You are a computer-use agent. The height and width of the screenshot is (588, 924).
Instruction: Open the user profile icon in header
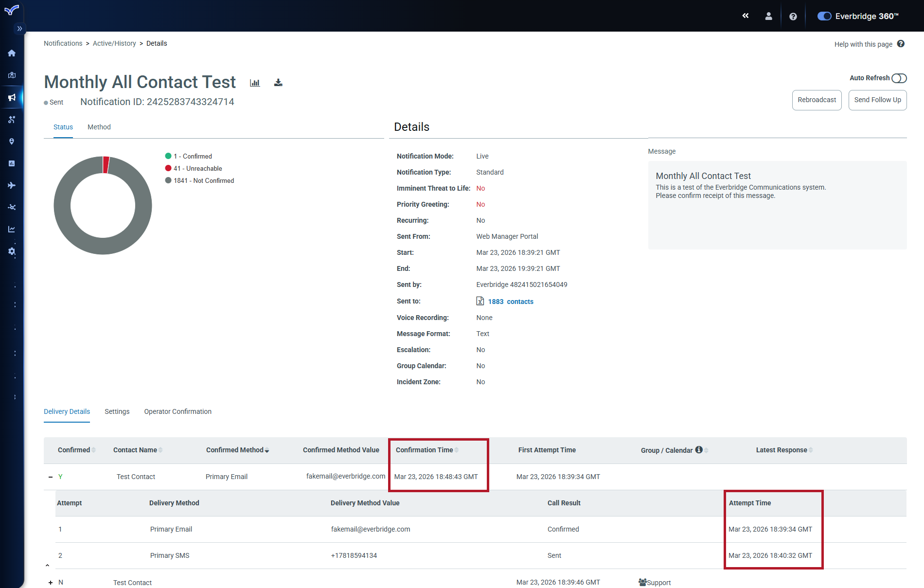(768, 16)
